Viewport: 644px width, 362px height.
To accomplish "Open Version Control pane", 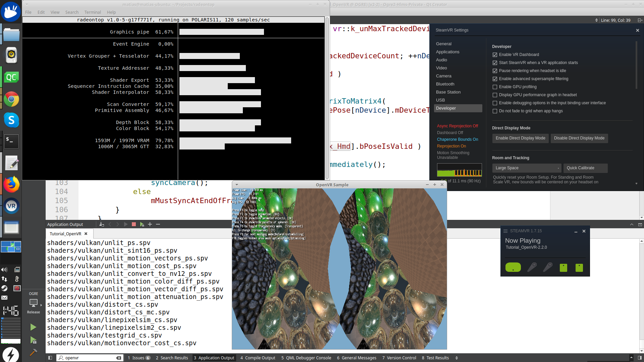I will [399, 358].
